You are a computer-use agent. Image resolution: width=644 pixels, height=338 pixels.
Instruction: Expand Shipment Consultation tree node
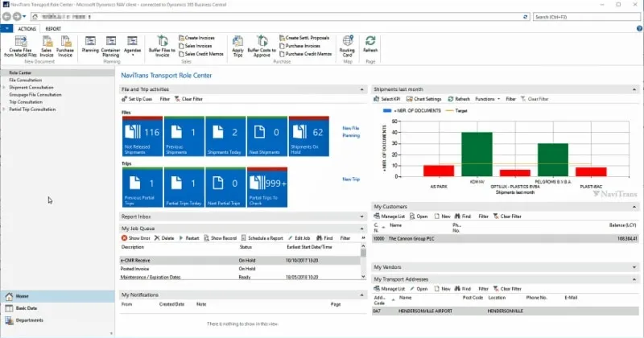pos(4,88)
